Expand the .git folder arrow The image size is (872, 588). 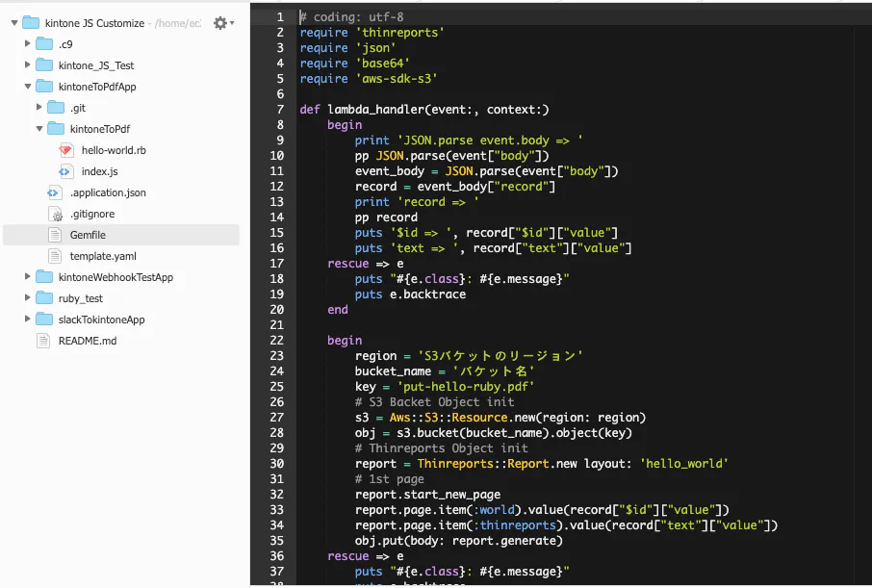38,108
